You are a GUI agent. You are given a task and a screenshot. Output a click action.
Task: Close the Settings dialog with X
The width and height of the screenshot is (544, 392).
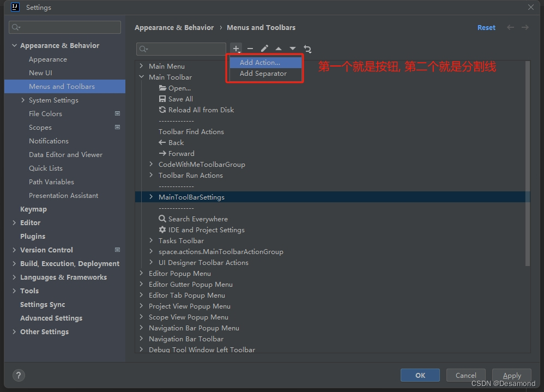(x=531, y=7)
